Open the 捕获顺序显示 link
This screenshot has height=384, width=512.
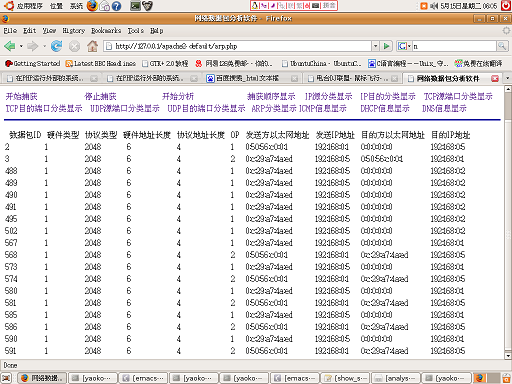(x=271, y=97)
